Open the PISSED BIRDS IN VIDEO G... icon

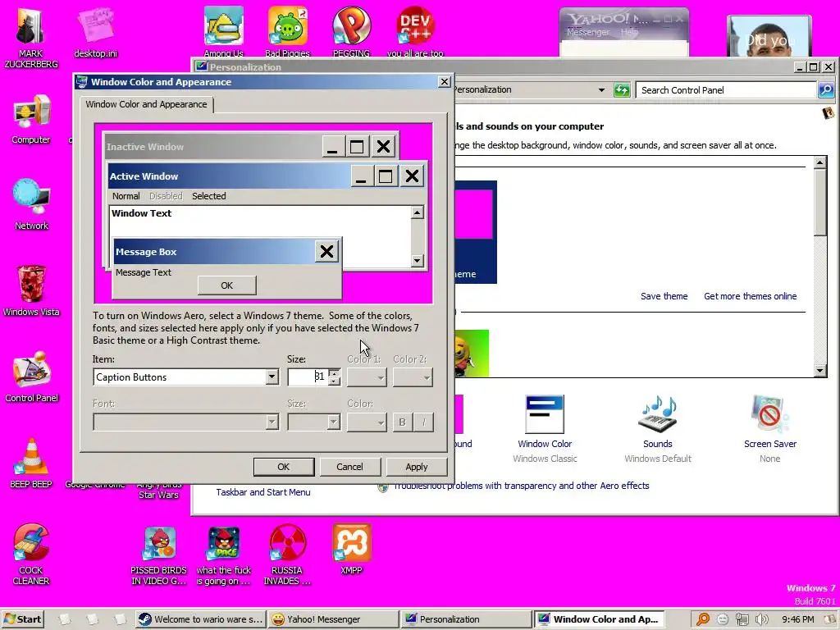click(159, 555)
